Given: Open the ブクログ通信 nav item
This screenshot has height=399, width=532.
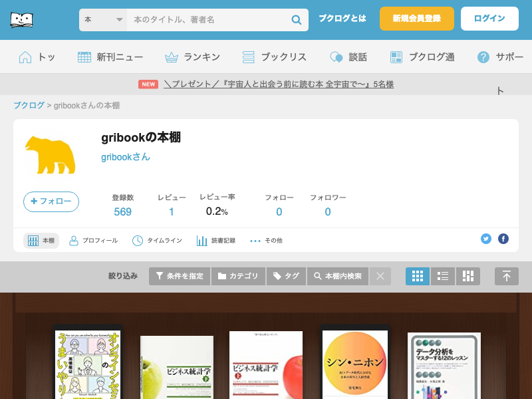Looking at the screenshot, I should click(x=422, y=57).
